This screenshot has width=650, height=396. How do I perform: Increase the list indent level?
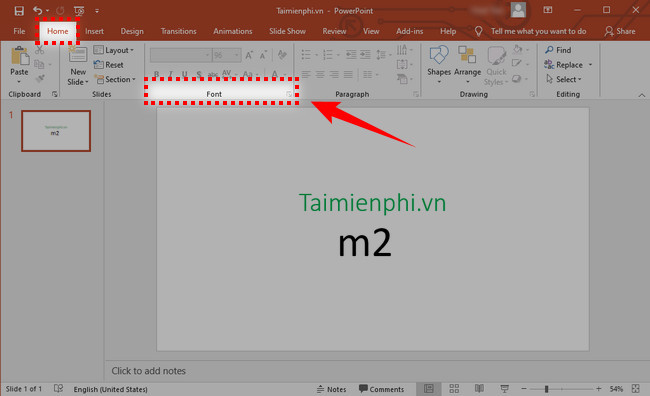pos(365,55)
